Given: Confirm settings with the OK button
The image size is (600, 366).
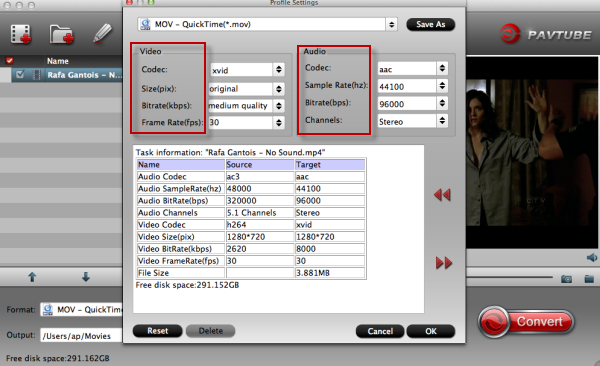Looking at the screenshot, I should point(431,331).
